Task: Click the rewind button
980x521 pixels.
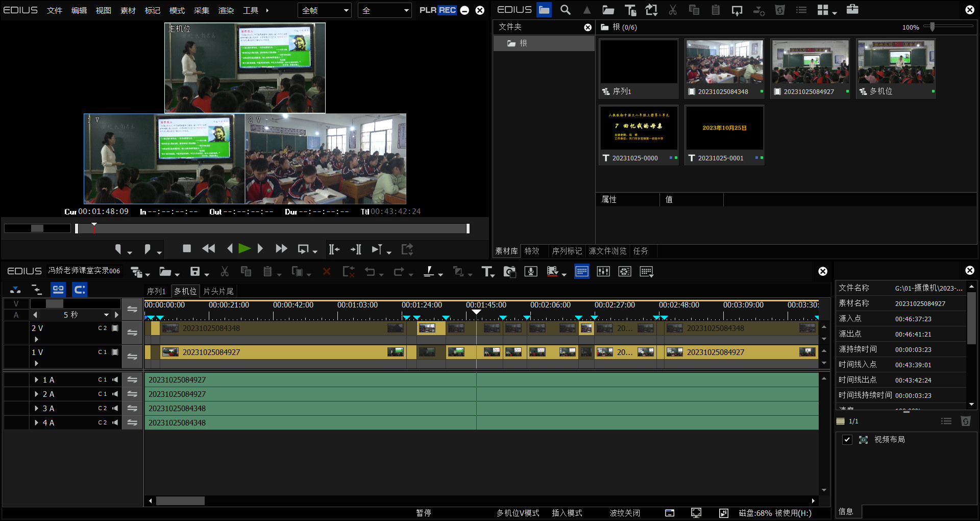Action: (x=208, y=249)
